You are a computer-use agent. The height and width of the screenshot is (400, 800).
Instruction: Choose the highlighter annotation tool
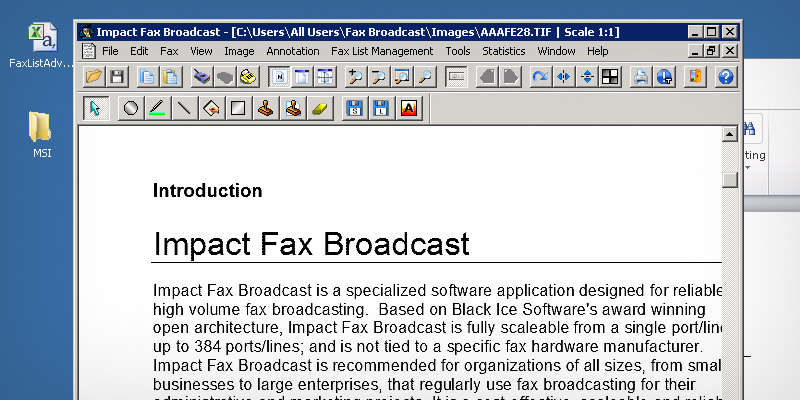[157, 108]
